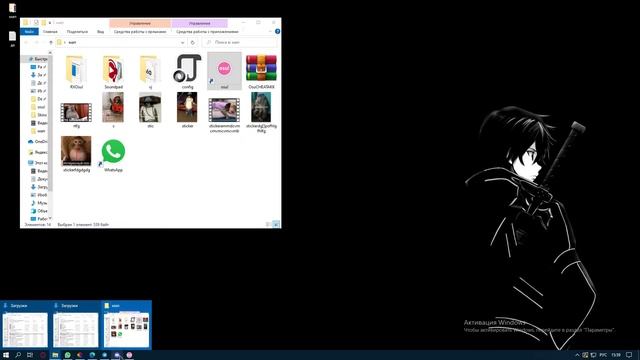Open the Файл ribbon tab
The image size is (640, 360).
29,31
